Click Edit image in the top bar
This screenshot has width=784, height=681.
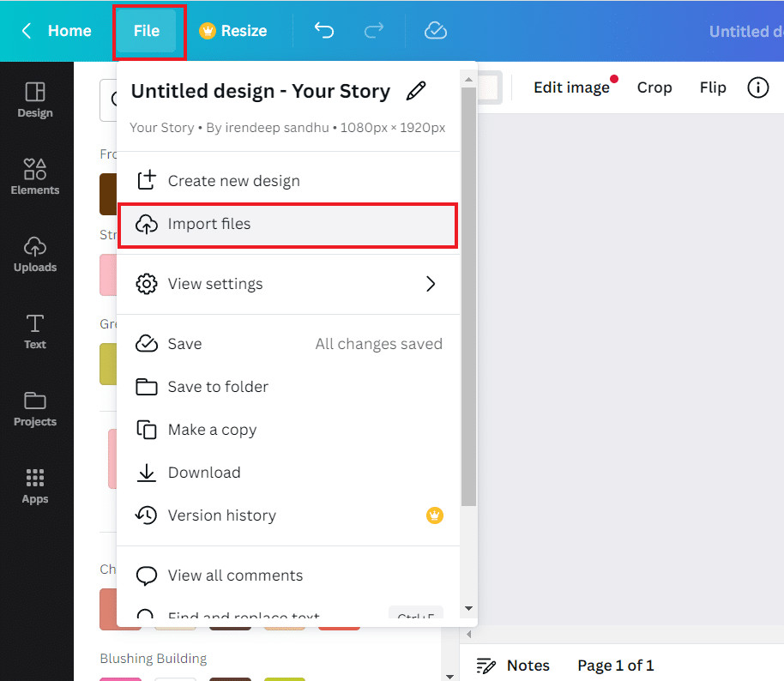click(571, 87)
